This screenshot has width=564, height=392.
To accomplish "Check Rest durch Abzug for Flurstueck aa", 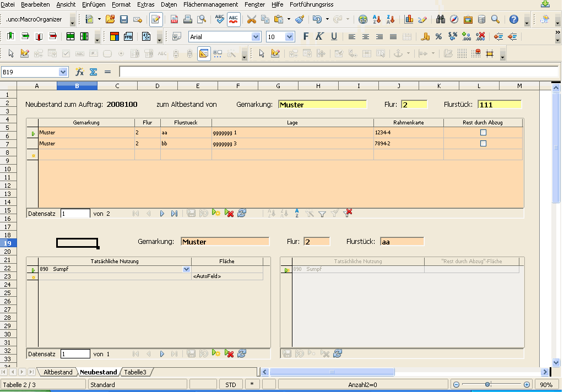I will pyautogui.click(x=483, y=133).
